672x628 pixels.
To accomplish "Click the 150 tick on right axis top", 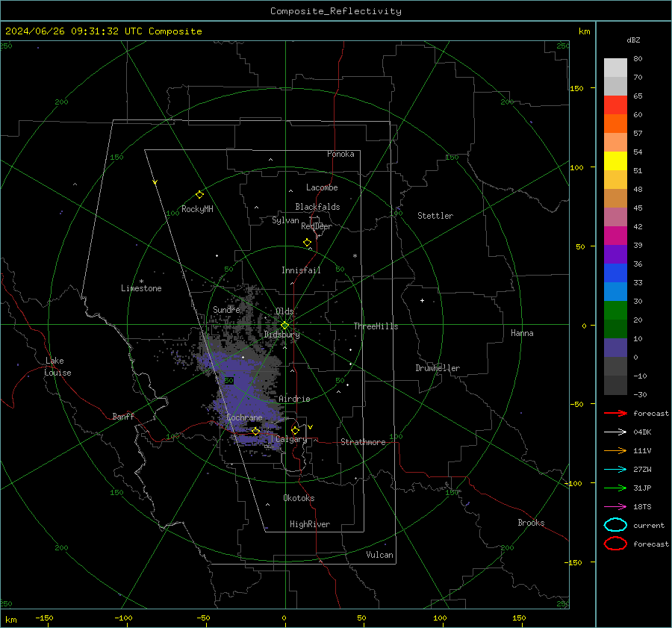I will pos(576,88).
